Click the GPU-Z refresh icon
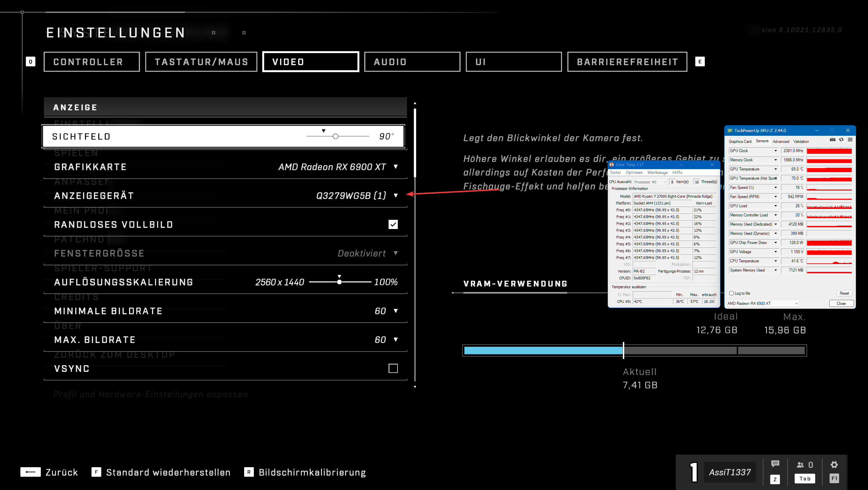Image resolution: width=868 pixels, height=490 pixels. (841, 140)
